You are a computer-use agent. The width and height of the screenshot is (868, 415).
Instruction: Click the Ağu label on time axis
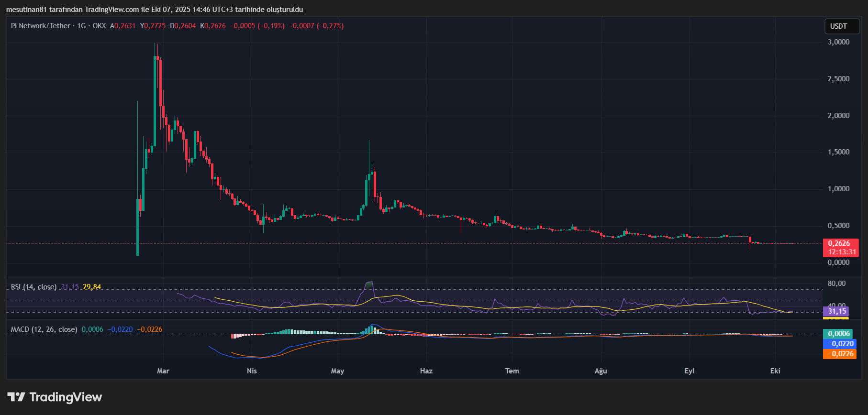pos(601,371)
